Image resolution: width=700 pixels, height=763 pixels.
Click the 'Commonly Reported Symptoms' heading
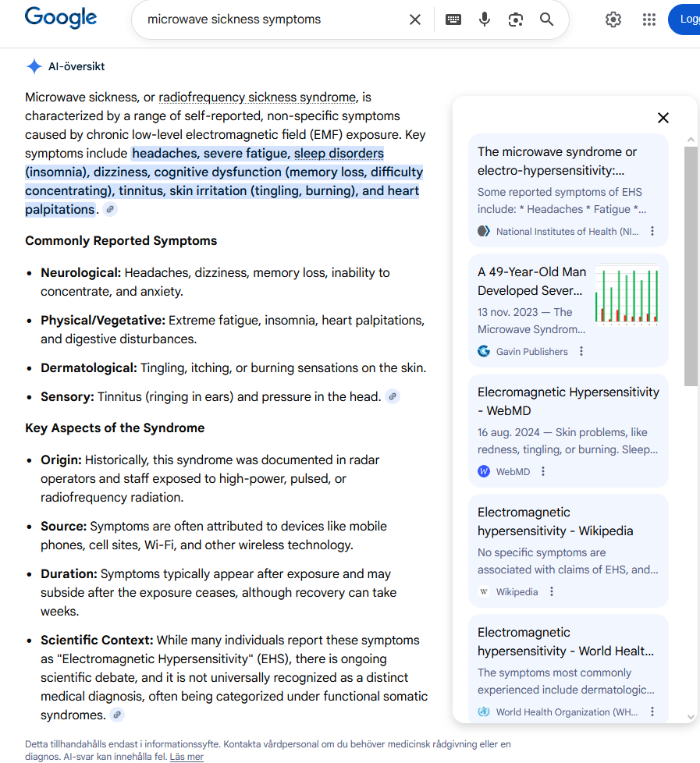pyautogui.click(x=121, y=241)
